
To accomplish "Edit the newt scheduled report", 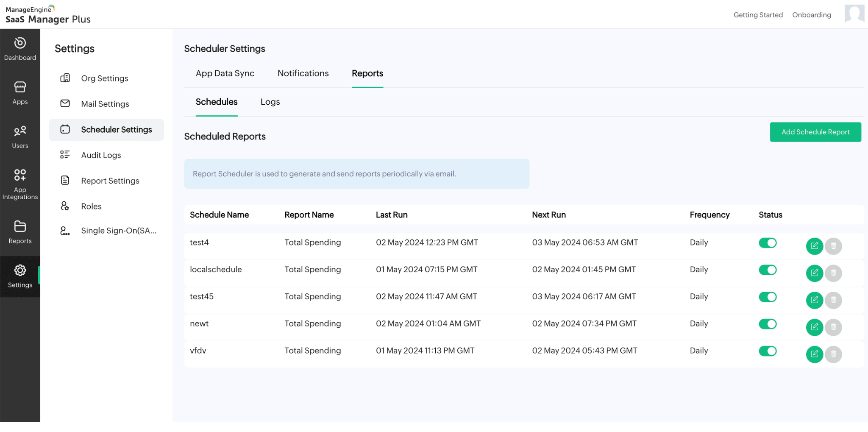I will [814, 327].
